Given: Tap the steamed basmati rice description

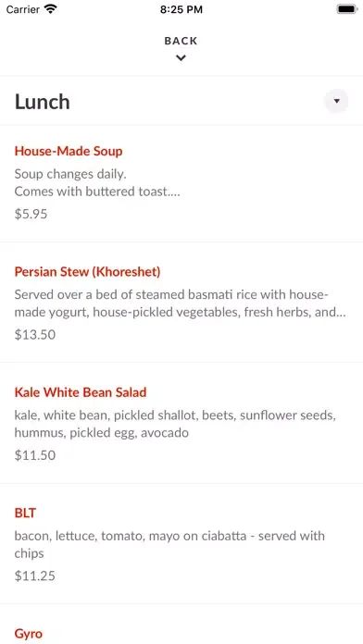Looking at the screenshot, I should tap(180, 303).
